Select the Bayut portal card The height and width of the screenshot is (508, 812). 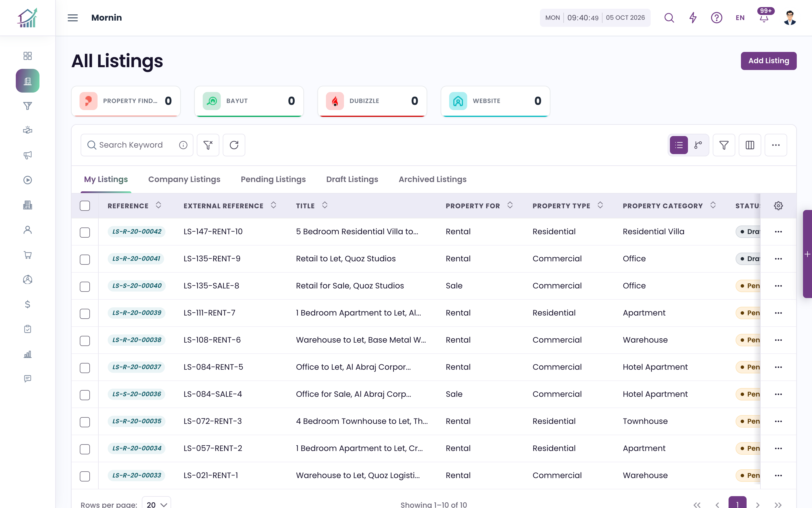tap(249, 101)
